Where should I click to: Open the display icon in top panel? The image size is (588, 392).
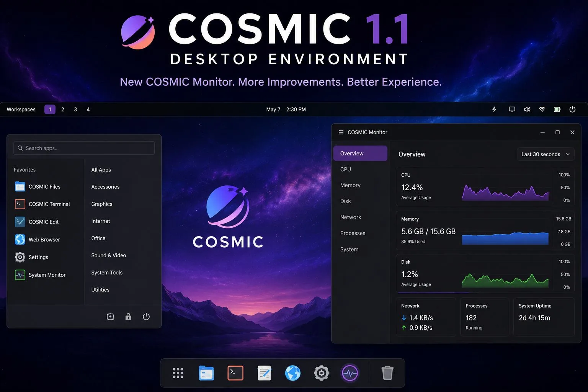(512, 109)
